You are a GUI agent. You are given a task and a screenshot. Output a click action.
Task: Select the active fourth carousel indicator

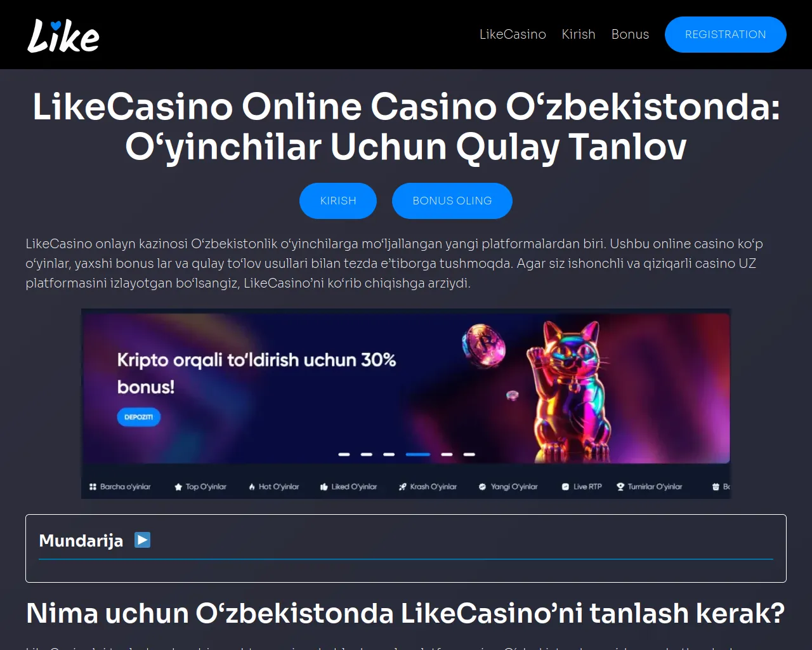(x=418, y=454)
